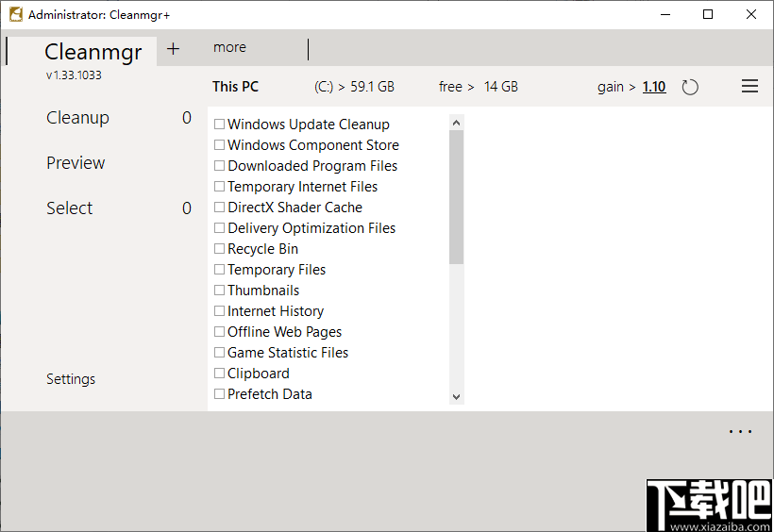Select Temporary Internet Files checkbox

(219, 186)
